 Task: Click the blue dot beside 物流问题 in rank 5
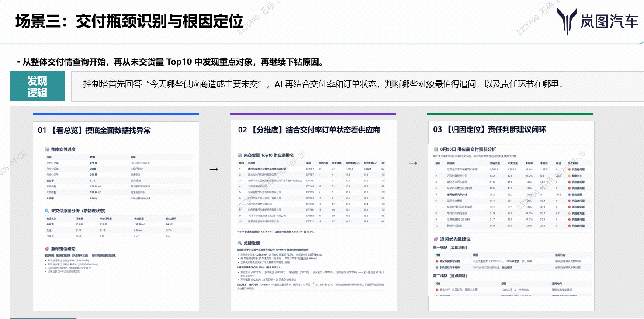(569, 194)
